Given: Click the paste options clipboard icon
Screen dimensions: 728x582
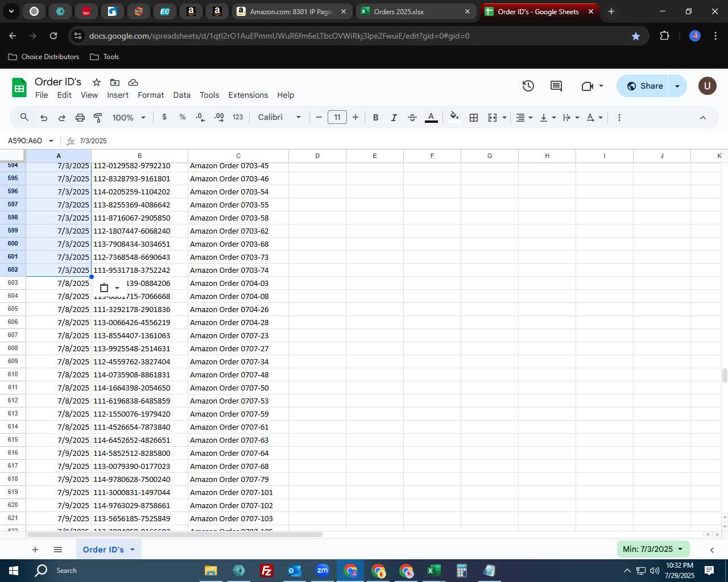Looking at the screenshot, I should pyautogui.click(x=104, y=288).
